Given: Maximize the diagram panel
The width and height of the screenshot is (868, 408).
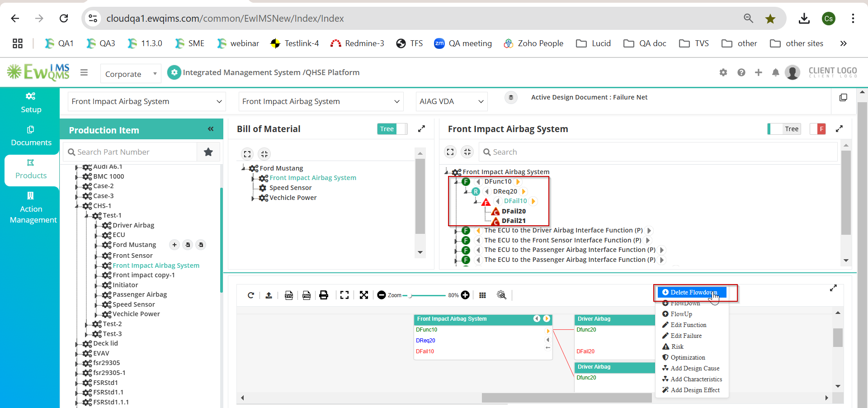Looking at the screenshot, I should click(833, 288).
